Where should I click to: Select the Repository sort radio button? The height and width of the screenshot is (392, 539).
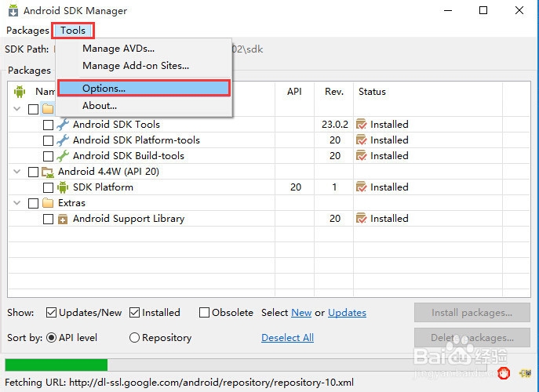134,338
